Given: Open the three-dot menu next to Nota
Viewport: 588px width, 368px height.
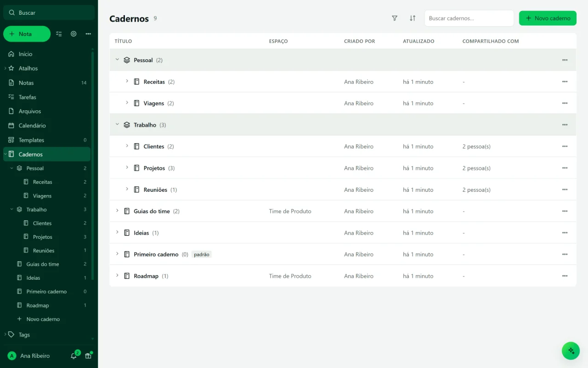Looking at the screenshot, I should tap(88, 34).
